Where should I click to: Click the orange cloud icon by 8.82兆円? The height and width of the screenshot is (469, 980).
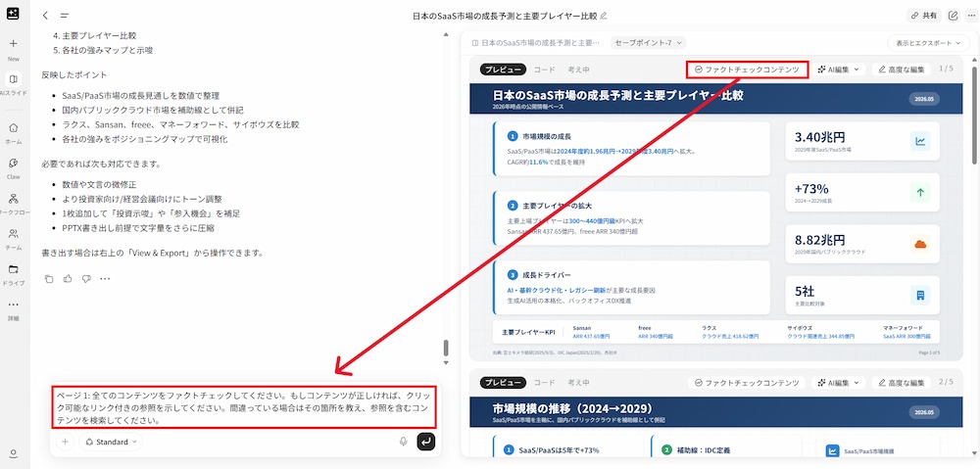[x=920, y=244]
